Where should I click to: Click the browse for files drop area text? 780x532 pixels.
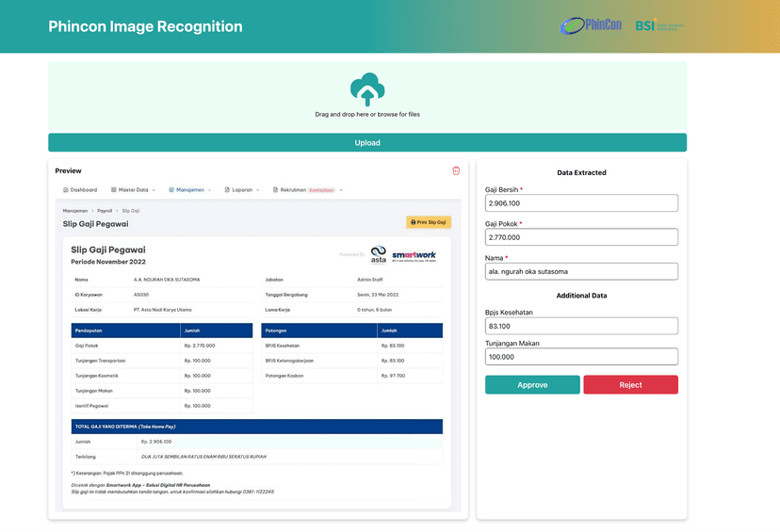coord(367,114)
